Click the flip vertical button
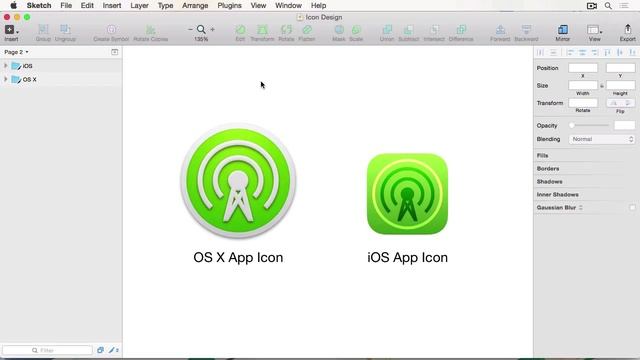 point(628,103)
